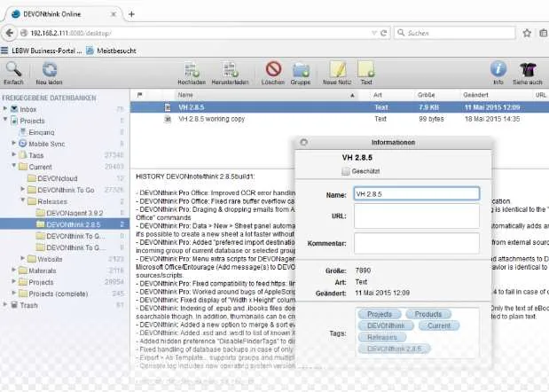Click the Kommentar text field
Viewport: 549px width, 392px height.
[x=416, y=243]
